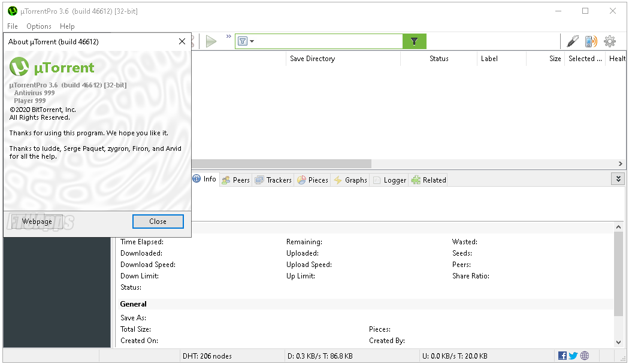Viewport: 629px width, 364px height.
Task: Click the info pane vertical scrollbar thumb
Action: pyautogui.click(x=618, y=272)
